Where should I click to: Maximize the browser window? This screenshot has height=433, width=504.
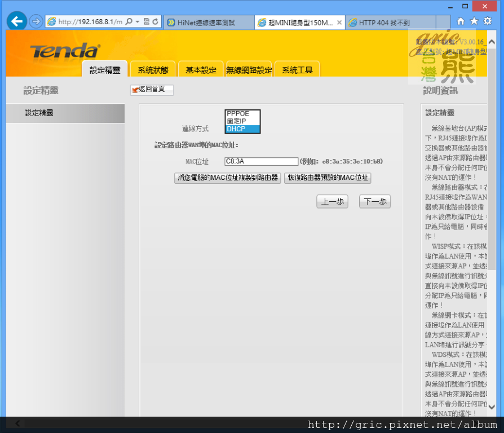click(465, 6)
